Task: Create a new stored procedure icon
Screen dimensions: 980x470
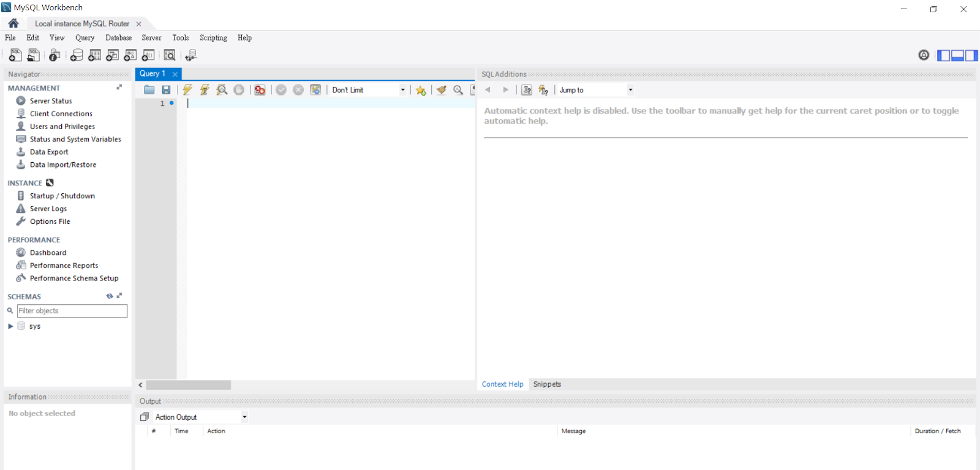Action: (130, 55)
